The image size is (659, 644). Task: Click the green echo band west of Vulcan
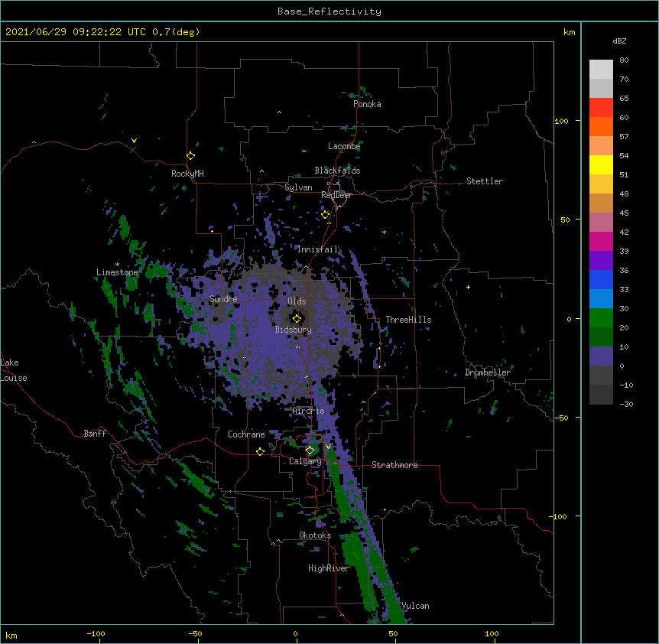tap(362, 571)
